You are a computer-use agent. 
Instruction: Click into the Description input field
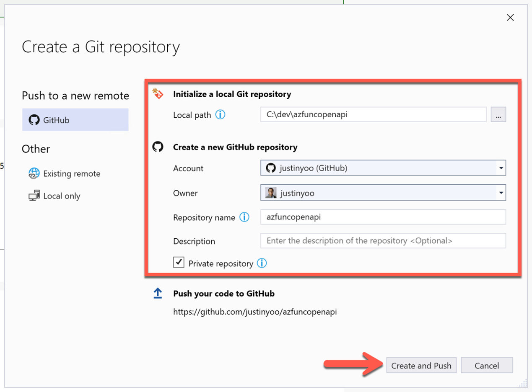pos(383,241)
